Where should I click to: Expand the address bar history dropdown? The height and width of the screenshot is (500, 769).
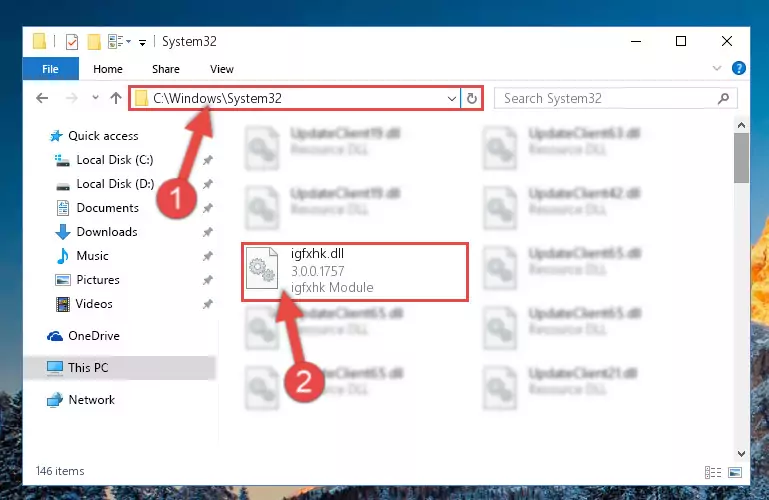pyautogui.click(x=452, y=99)
